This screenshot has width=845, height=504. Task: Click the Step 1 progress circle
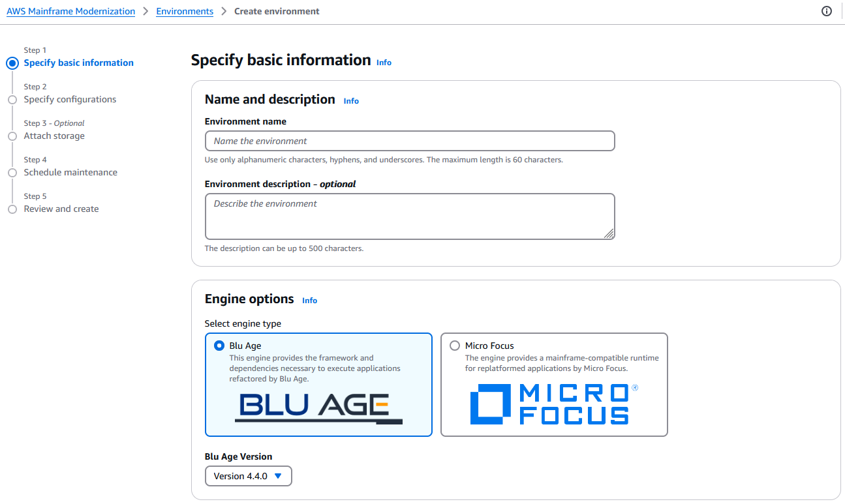tap(12, 63)
